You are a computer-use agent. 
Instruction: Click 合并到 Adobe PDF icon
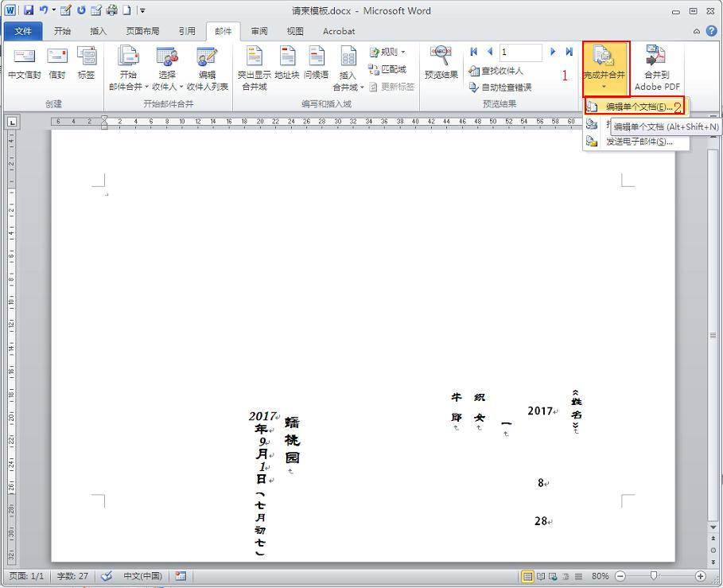tap(657, 68)
